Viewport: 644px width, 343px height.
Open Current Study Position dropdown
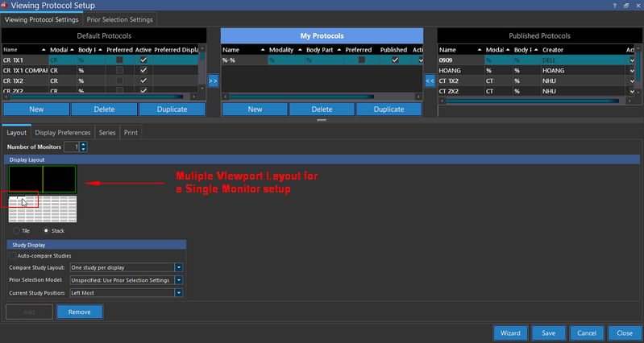179,292
